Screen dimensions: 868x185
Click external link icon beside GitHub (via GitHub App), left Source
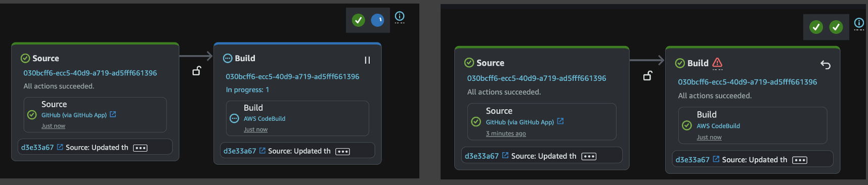tap(113, 115)
